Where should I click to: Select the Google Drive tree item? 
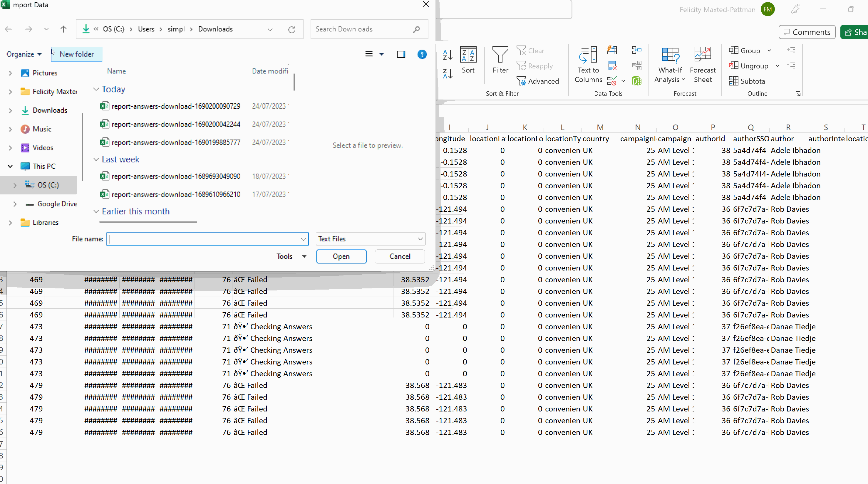pyautogui.click(x=57, y=204)
